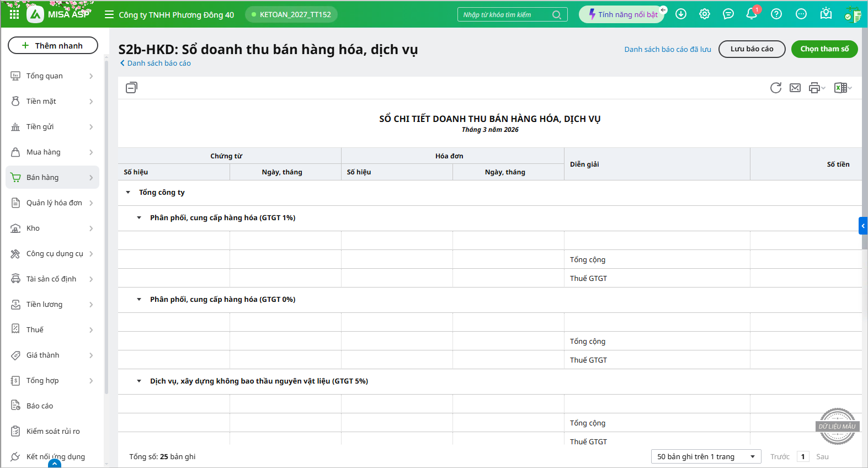Collapse the GTGT 1% group row
Screen dimensions: 868x468
tap(139, 218)
